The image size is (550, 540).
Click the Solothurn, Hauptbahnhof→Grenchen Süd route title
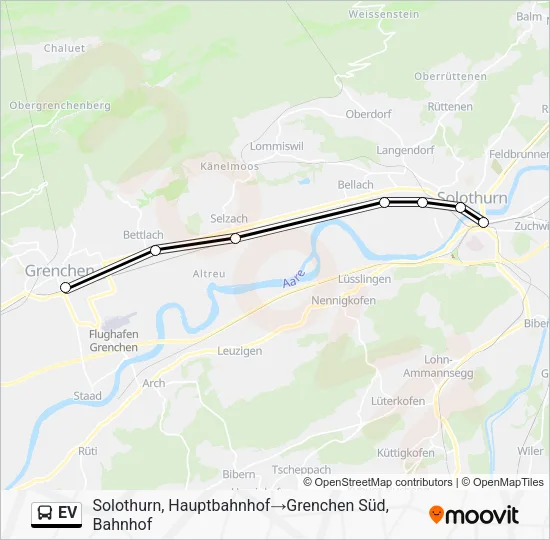[241, 515]
